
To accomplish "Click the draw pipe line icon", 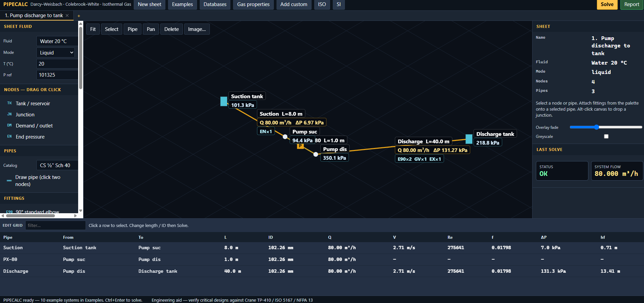I will [9, 181].
